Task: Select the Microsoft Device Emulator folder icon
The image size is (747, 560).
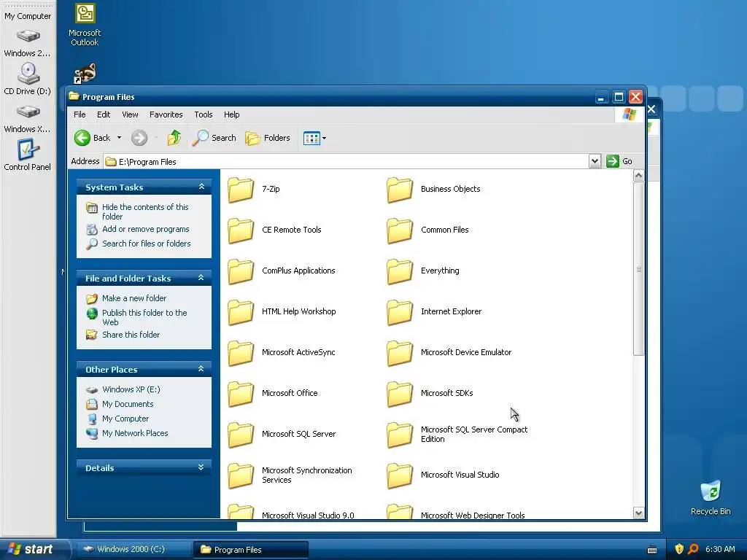Action: [x=400, y=354]
